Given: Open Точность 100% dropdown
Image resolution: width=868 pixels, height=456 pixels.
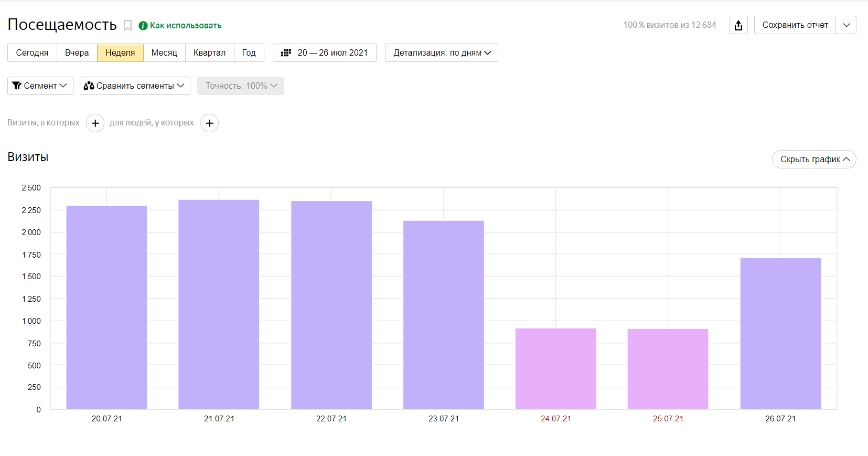Looking at the screenshot, I should (x=241, y=86).
